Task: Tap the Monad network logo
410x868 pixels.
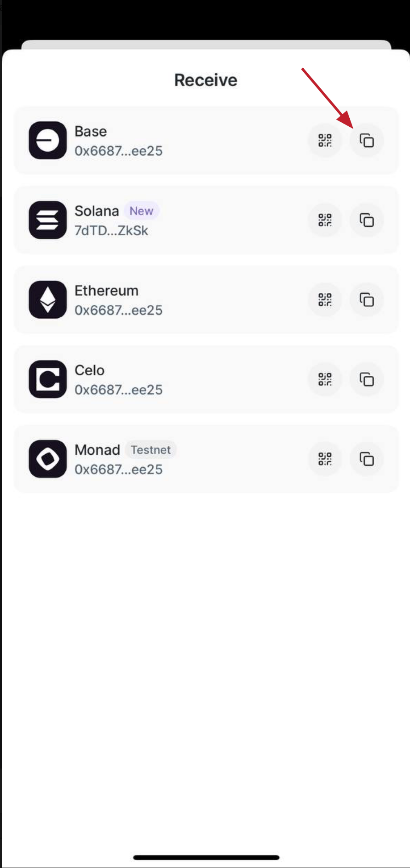Action: [x=48, y=459]
